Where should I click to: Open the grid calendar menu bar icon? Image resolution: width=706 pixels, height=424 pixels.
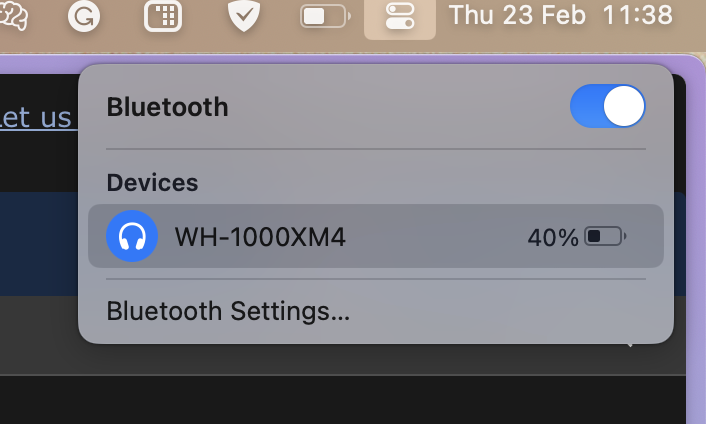tap(163, 16)
